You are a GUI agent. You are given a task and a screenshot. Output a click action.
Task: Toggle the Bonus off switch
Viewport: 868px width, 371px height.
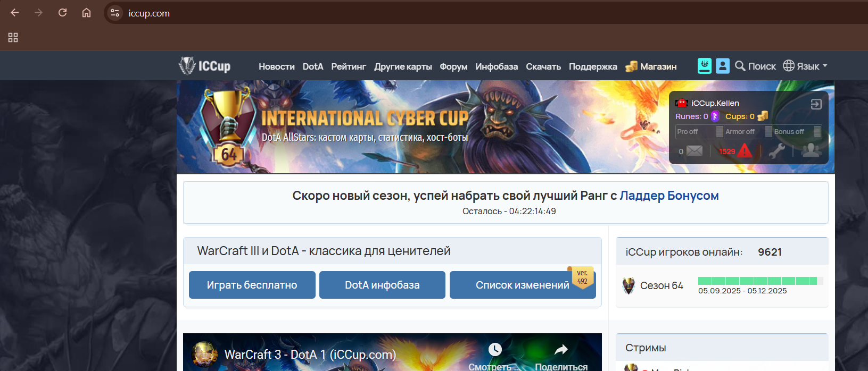click(x=797, y=132)
